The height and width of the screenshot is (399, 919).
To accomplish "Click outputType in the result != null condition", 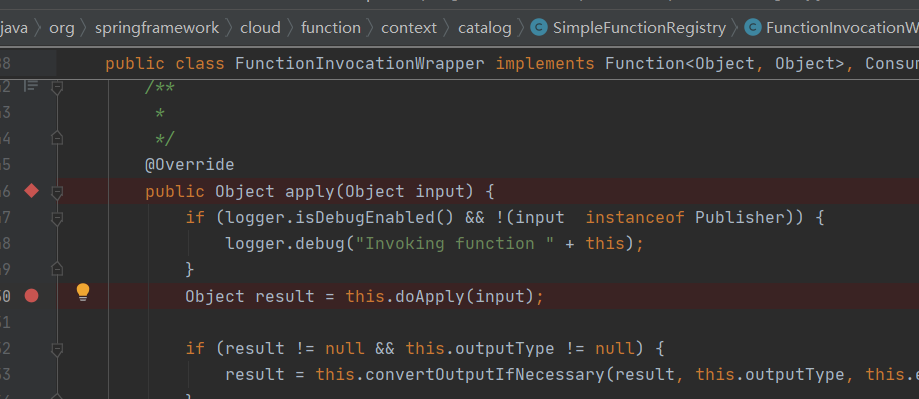I will (504, 349).
